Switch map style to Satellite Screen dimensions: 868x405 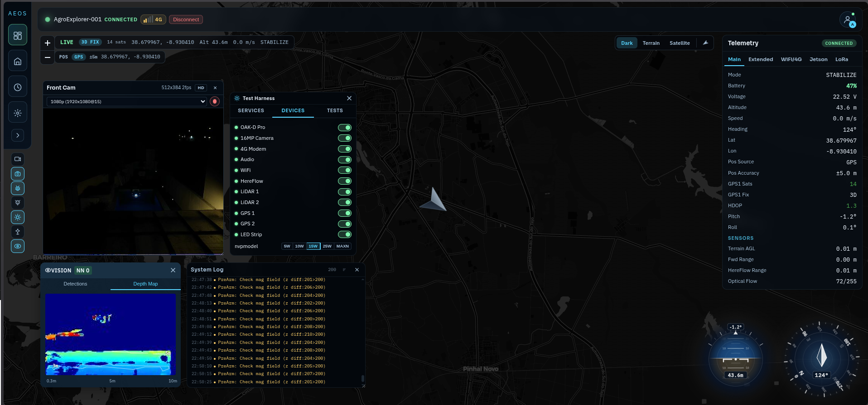pos(680,43)
